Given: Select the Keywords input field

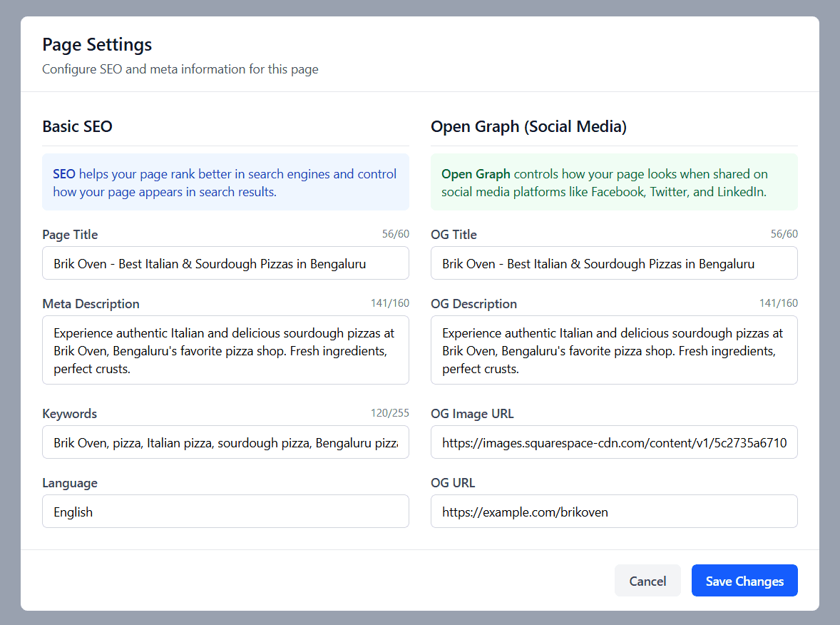Looking at the screenshot, I should point(225,442).
